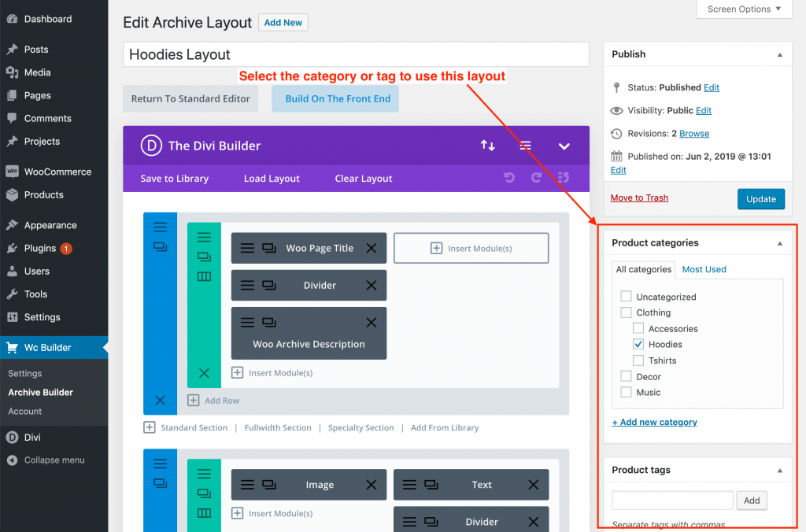Delete the Image module
The width and height of the screenshot is (806, 532).
372,485
